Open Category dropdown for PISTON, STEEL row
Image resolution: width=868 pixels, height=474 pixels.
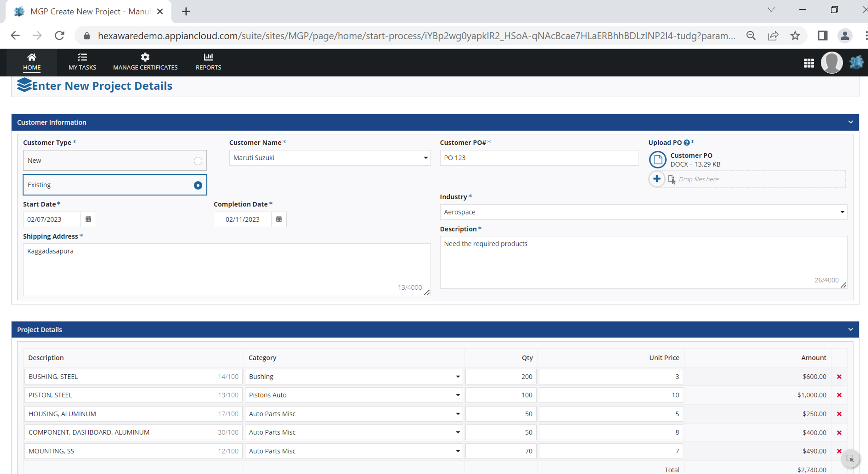tap(354, 395)
